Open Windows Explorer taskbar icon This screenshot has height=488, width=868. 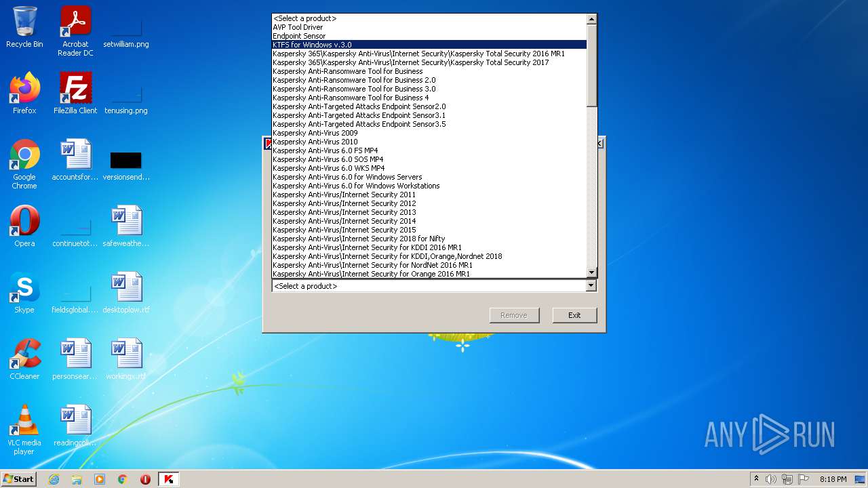coord(77,479)
